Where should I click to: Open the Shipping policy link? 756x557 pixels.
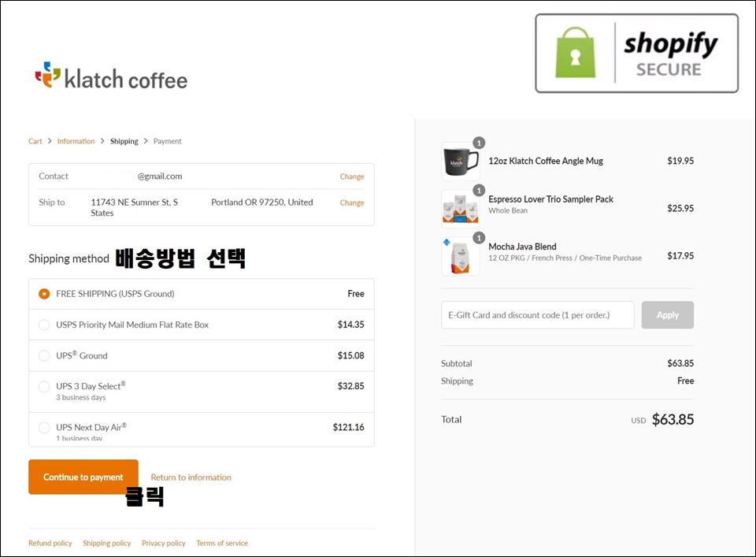106,543
